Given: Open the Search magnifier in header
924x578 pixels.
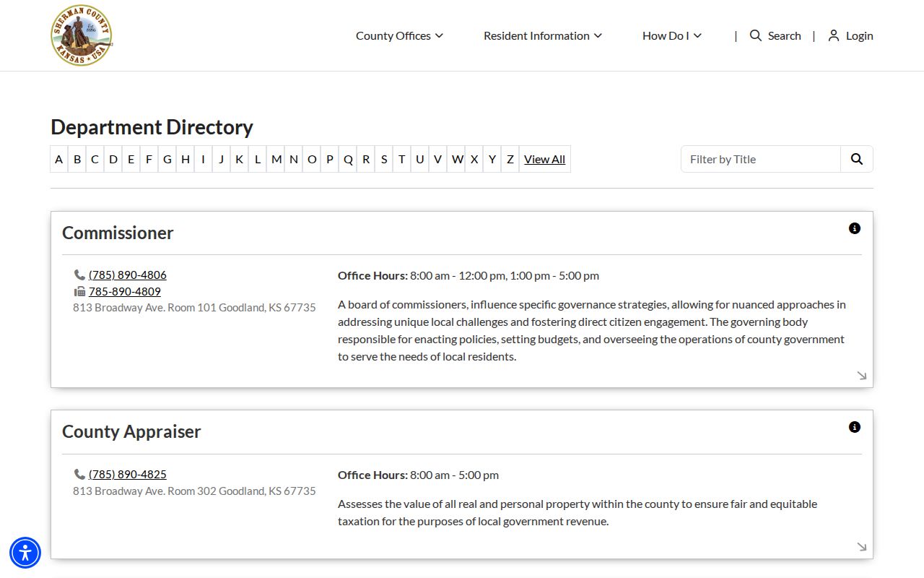Looking at the screenshot, I should pyautogui.click(x=756, y=35).
